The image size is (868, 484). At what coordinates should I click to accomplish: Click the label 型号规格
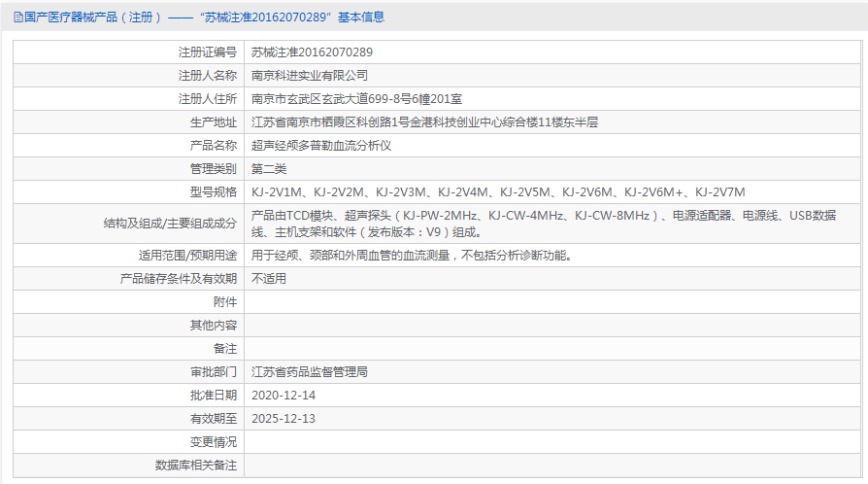pyautogui.click(x=214, y=191)
